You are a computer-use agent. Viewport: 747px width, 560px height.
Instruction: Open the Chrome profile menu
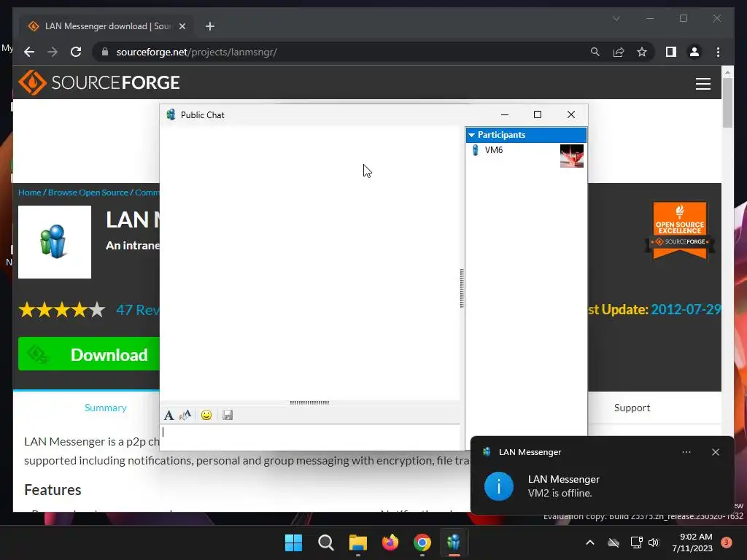694,52
